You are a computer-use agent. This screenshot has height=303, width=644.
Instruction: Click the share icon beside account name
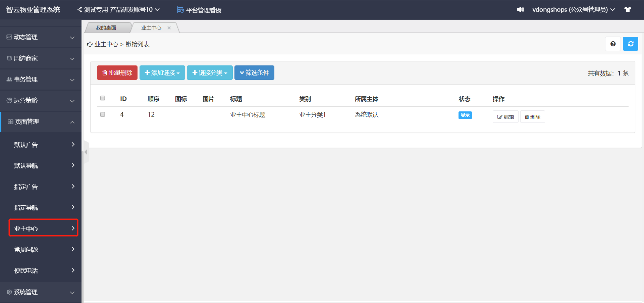tap(80, 10)
